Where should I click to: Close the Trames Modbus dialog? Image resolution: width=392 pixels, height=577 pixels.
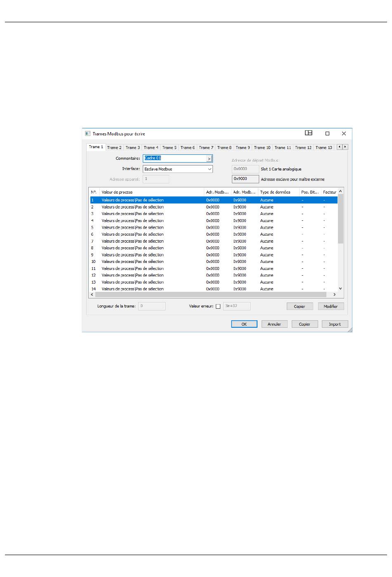tap(344, 133)
